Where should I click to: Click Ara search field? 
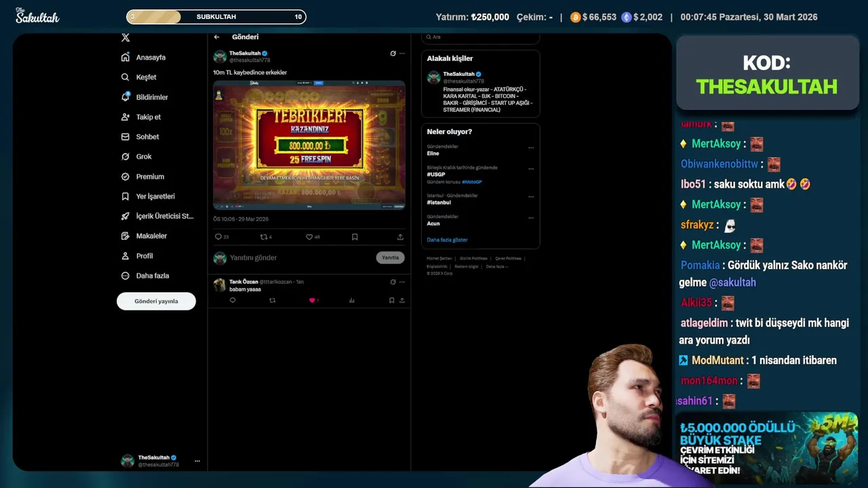point(480,37)
